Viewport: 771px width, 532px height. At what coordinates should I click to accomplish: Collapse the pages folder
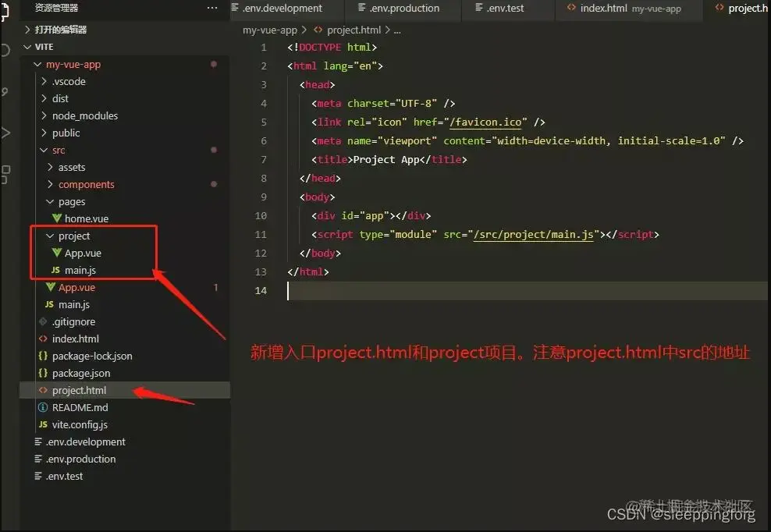pos(50,201)
